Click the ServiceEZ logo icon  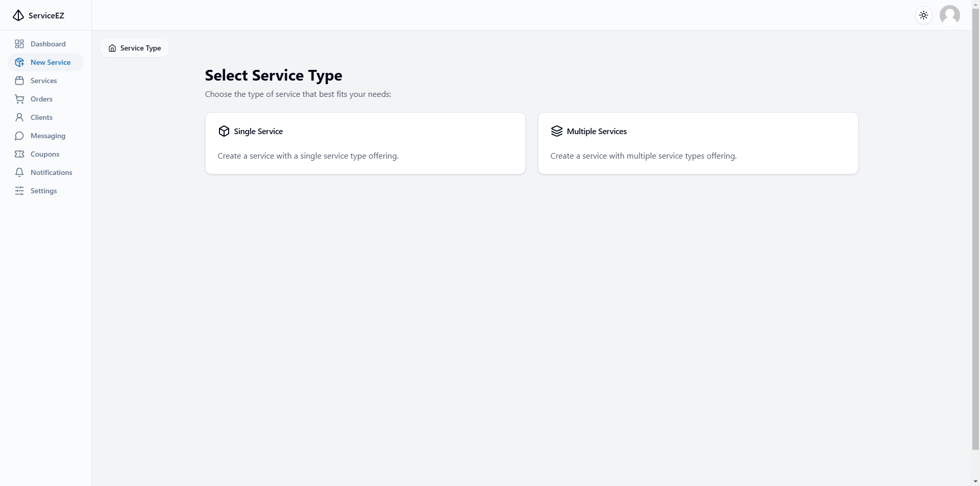(18, 15)
